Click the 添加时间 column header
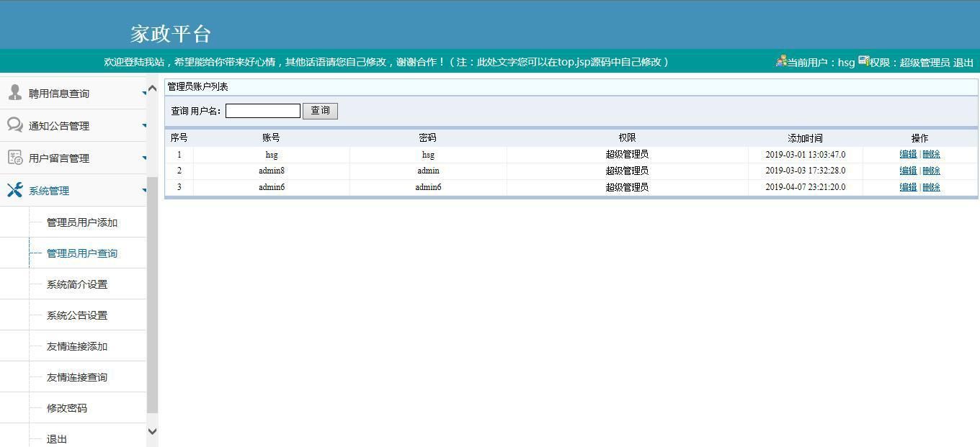This screenshot has width=980, height=447. point(805,138)
